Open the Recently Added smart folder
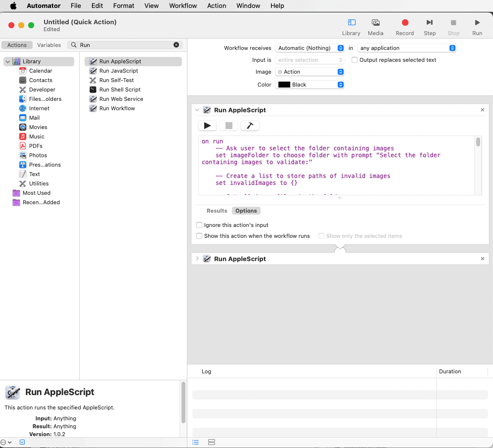The width and height of the screenshot is (493, 448). 41,202
